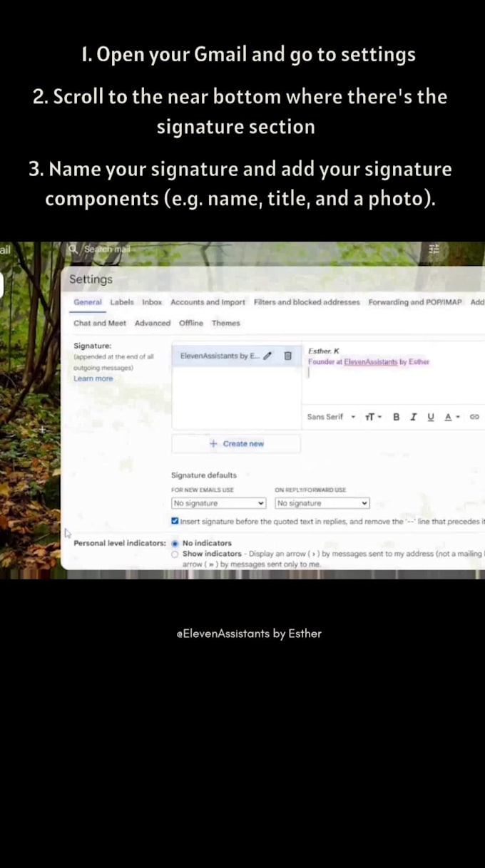
Task: Open the Offline settings tab
Action: tap(191, 323)
